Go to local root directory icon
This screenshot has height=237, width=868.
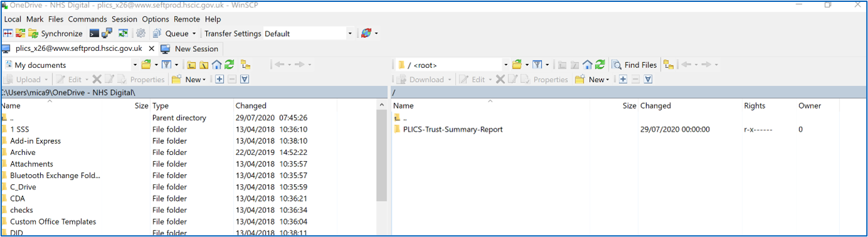[204, 65]
